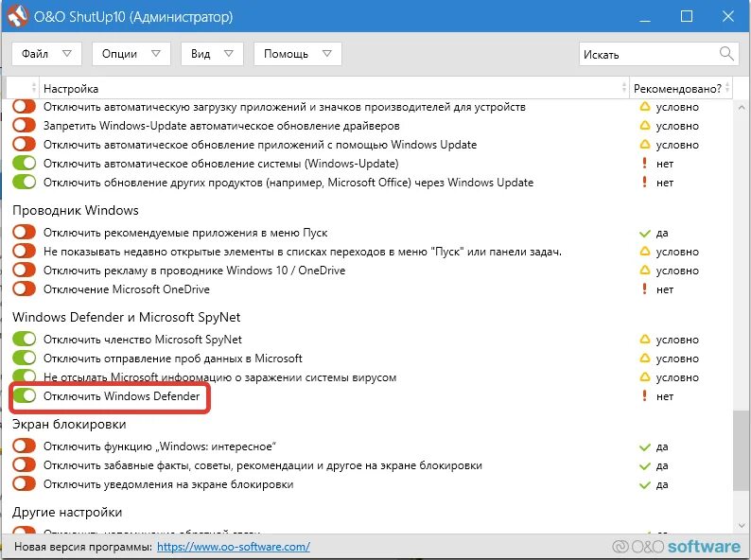This screenshot has width=751, height=560.
Task: Click checkmark icon for 'Отключить уведомления на экране блокировки'
Action: tap(645, 484)
